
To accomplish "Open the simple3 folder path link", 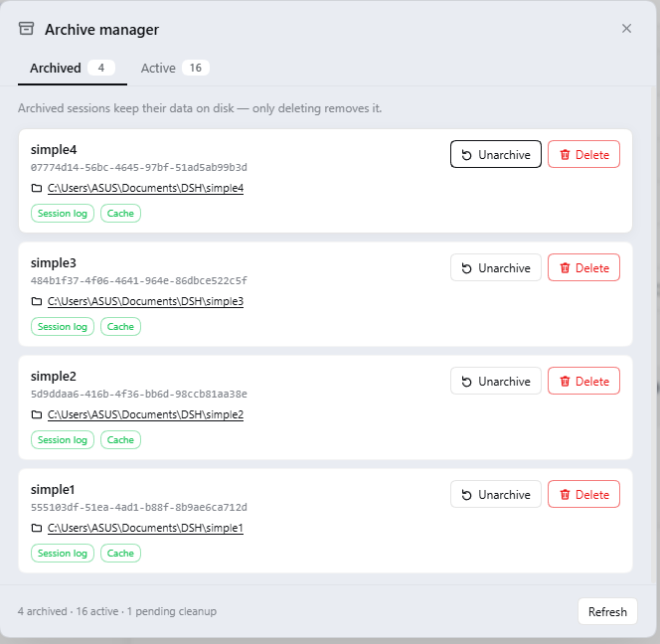I will click(x=145, y=301).
